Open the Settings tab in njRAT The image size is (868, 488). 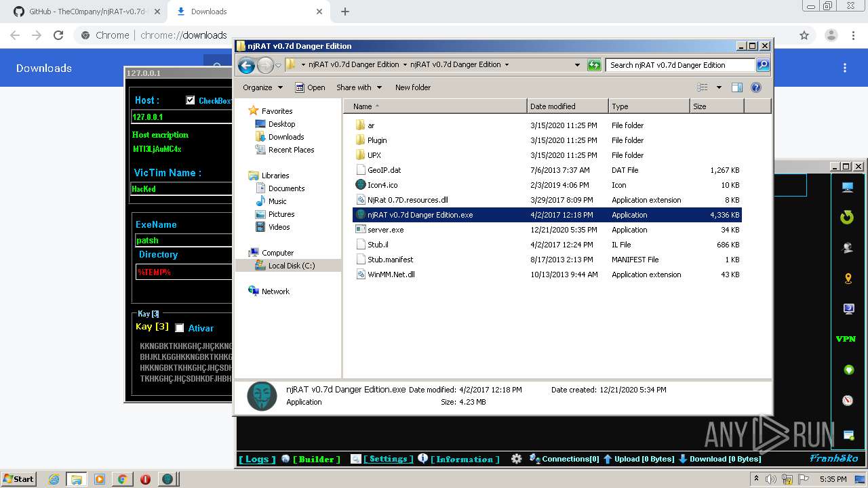[389, 459]
